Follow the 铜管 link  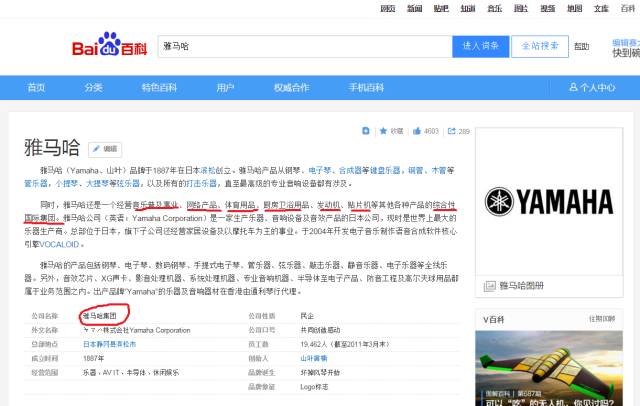pos(416,170)
